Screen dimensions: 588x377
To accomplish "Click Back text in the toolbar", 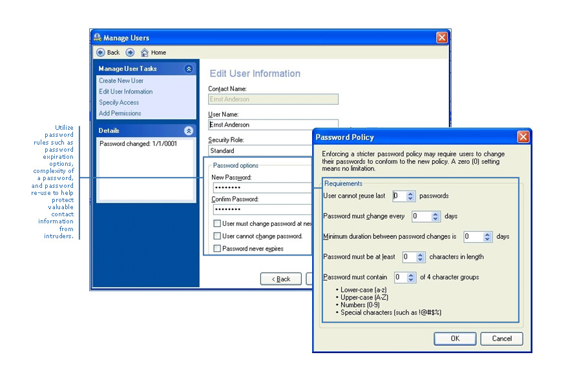I will [x=113, y=52].
